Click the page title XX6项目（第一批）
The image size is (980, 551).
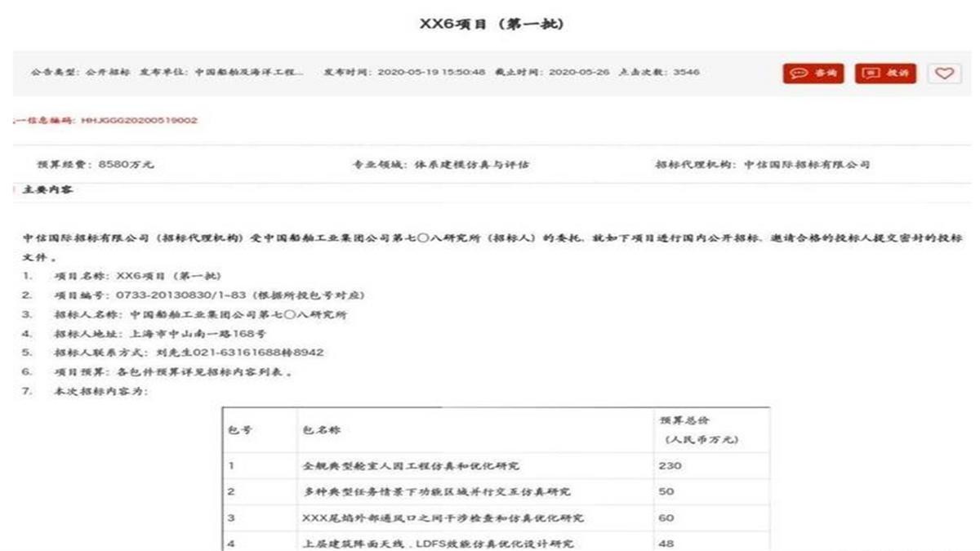tap(491, 24)
